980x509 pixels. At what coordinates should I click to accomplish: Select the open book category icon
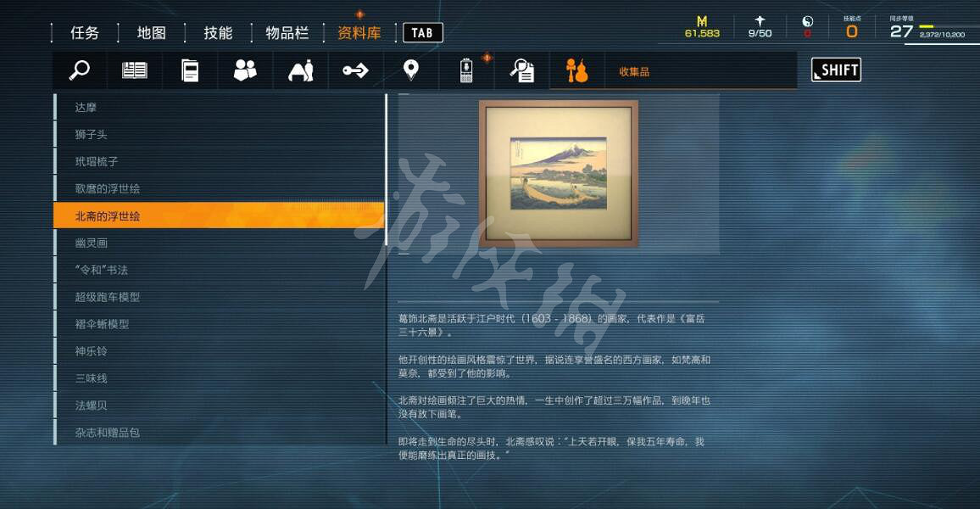(x=135, y=70)
